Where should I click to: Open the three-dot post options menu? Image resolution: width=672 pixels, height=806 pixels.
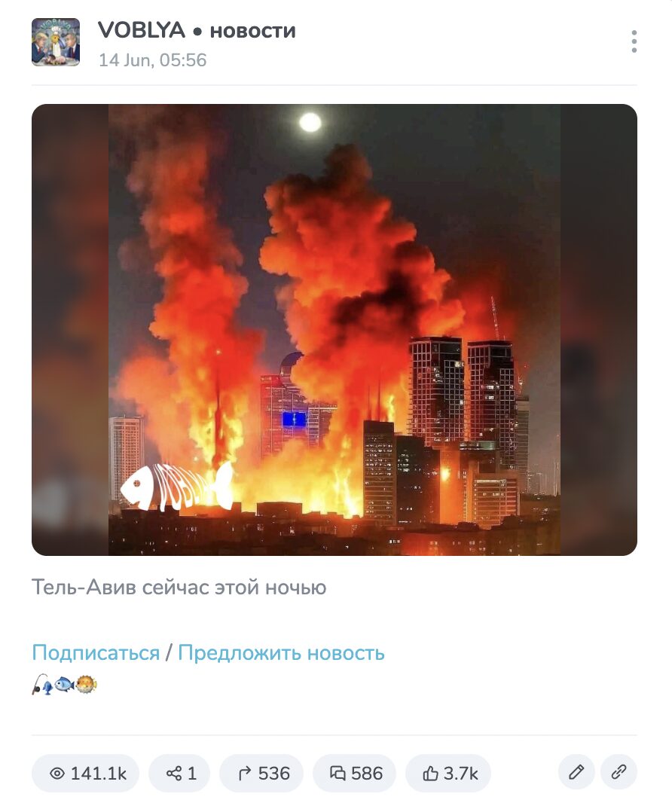pos(634,41)
